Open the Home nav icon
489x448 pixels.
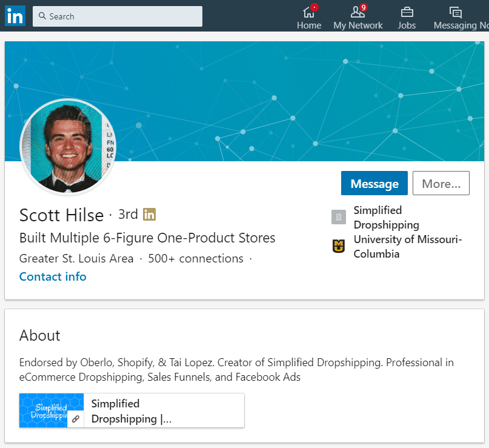(309, 13)
